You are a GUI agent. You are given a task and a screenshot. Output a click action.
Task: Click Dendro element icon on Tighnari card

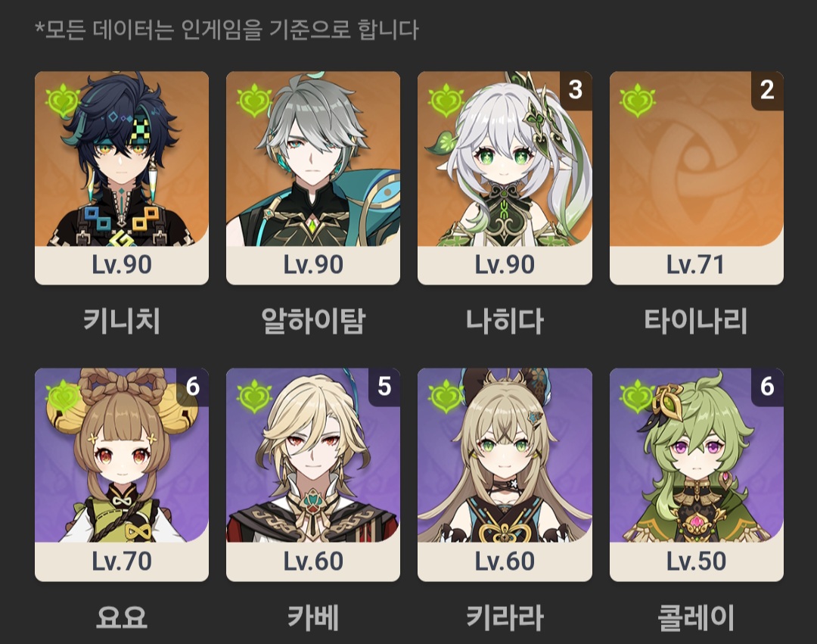[x=638, y=100]
